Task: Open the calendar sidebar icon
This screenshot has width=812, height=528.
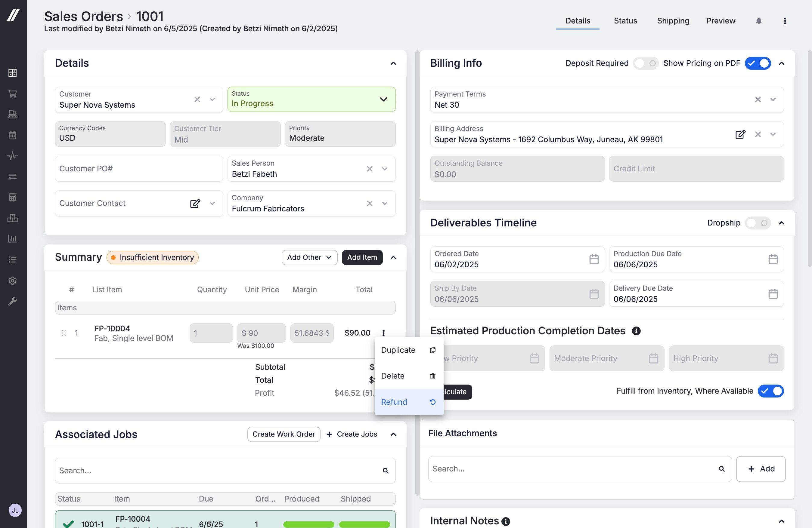Action: tap(13, 135)
